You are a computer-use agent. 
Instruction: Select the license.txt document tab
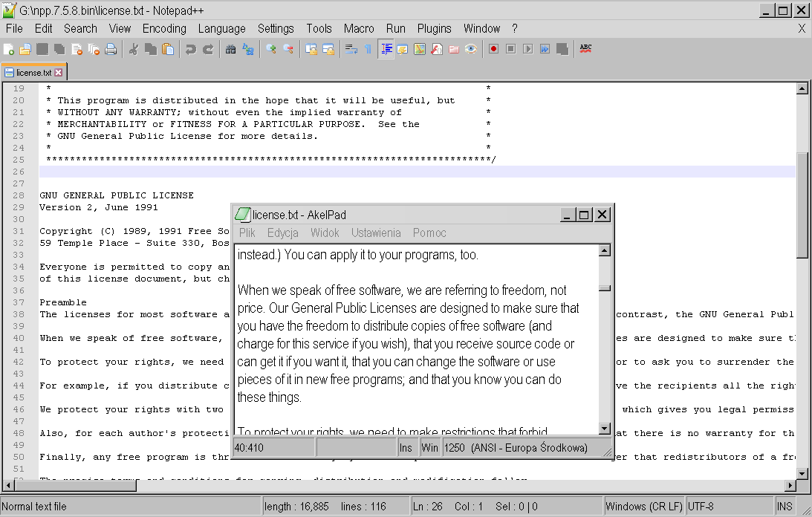click(x=33, y=72)
